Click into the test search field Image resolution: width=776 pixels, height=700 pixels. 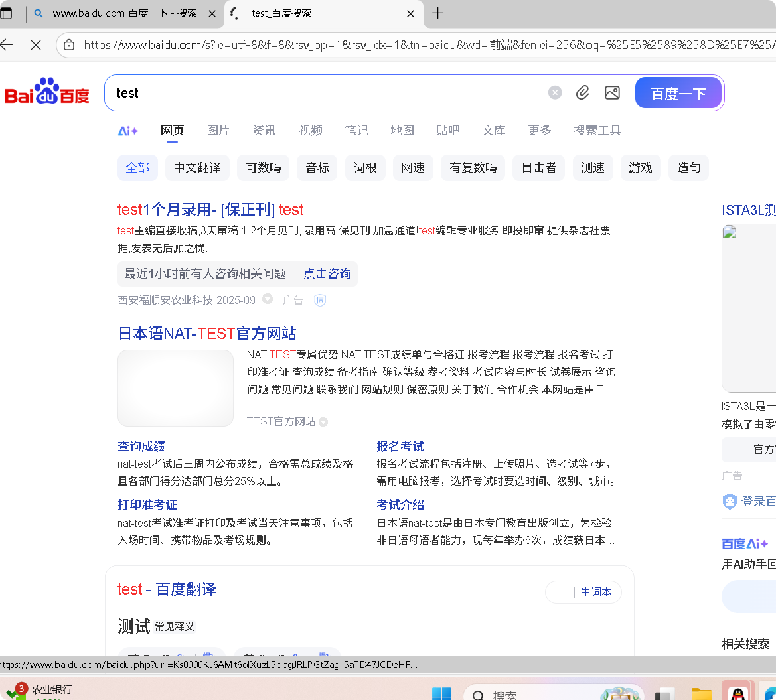coord(327,93)
